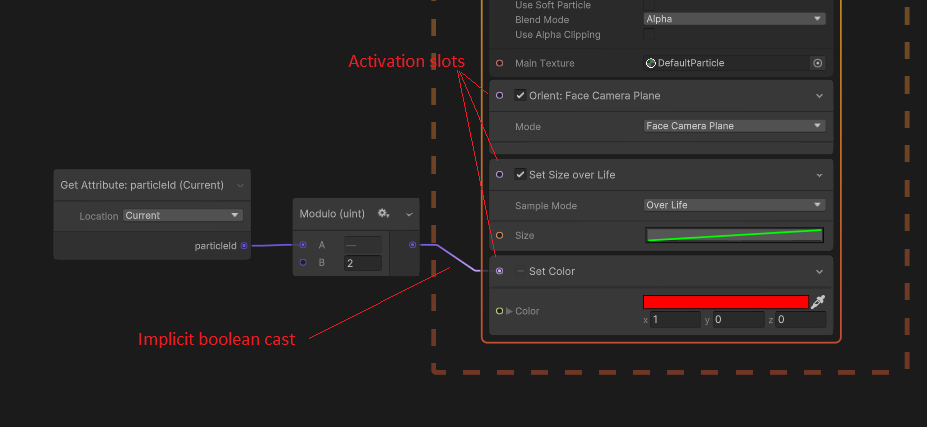Click the Orient block activation slot
Viewport: 927px width, 427px height.
tap(500, 95)
